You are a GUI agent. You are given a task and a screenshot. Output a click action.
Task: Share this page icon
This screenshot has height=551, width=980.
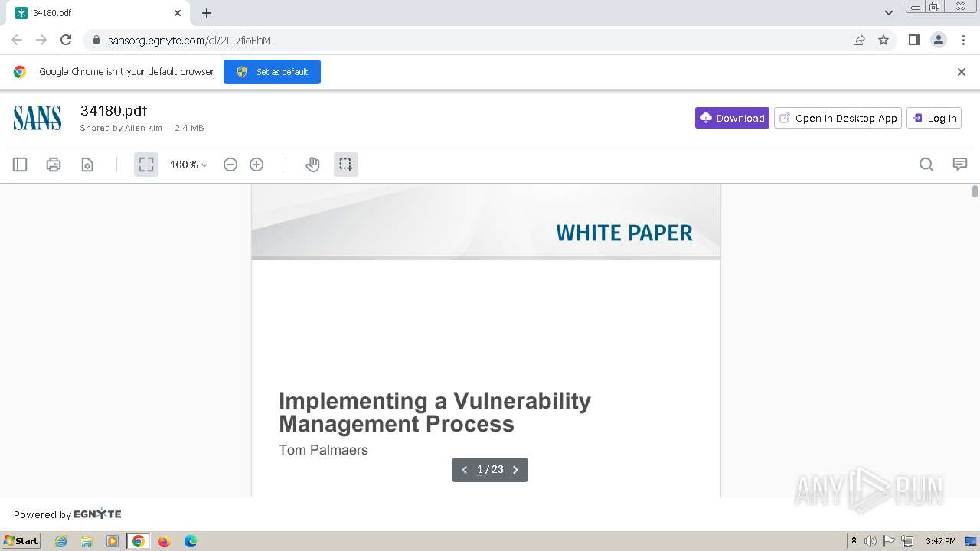point(859,40)
